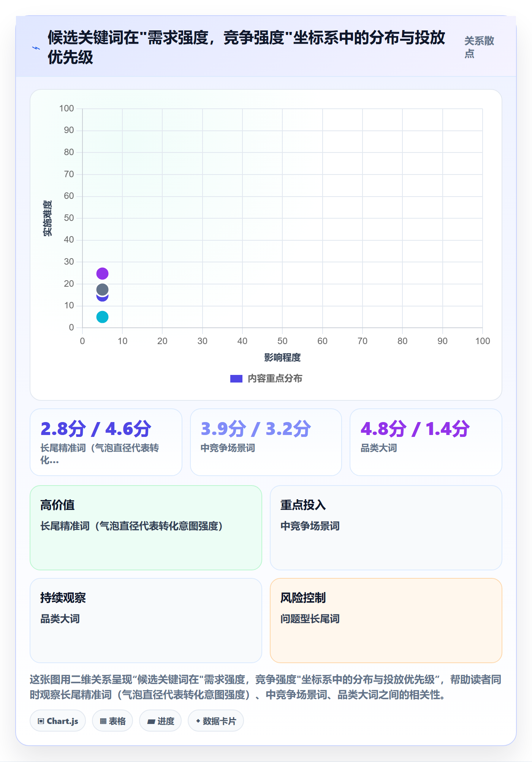Click the truncated 长尾精准词 label under 2.8分
This screenshot has width=532, height=762.
pyautogui.click(x=100, y=454)
